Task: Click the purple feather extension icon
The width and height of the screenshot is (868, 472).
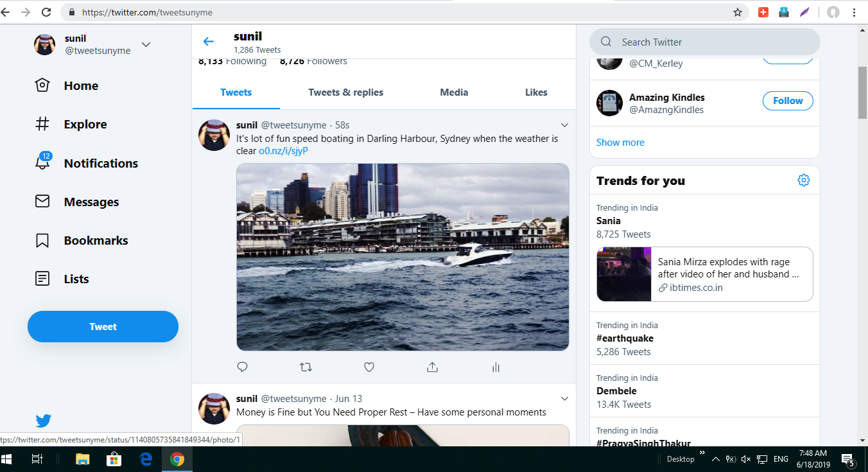Action: coord(804,12)
